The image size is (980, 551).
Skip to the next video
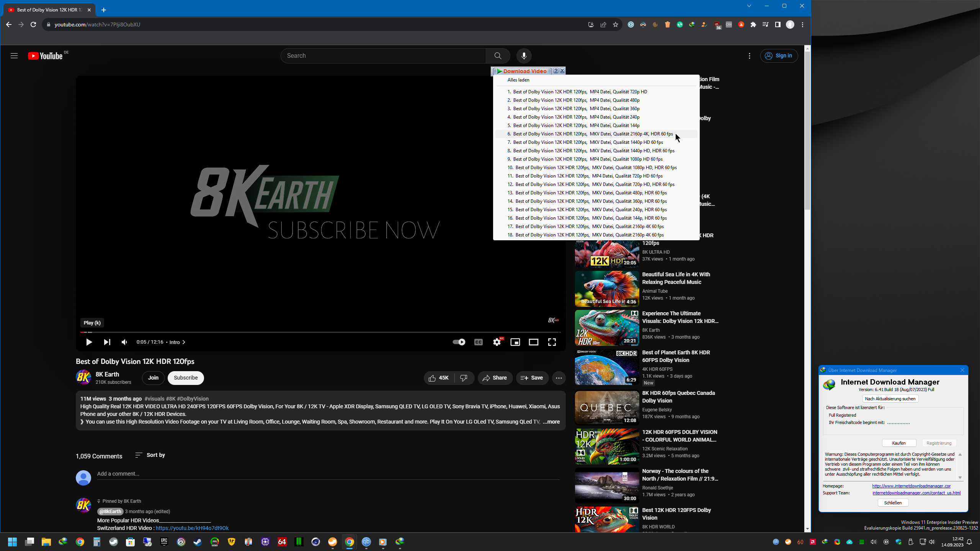107,342
